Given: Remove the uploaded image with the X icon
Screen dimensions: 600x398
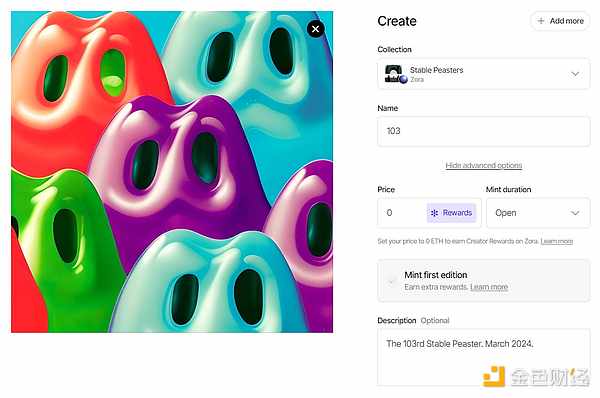Looking at the screenshot, I should coord(315,29).
